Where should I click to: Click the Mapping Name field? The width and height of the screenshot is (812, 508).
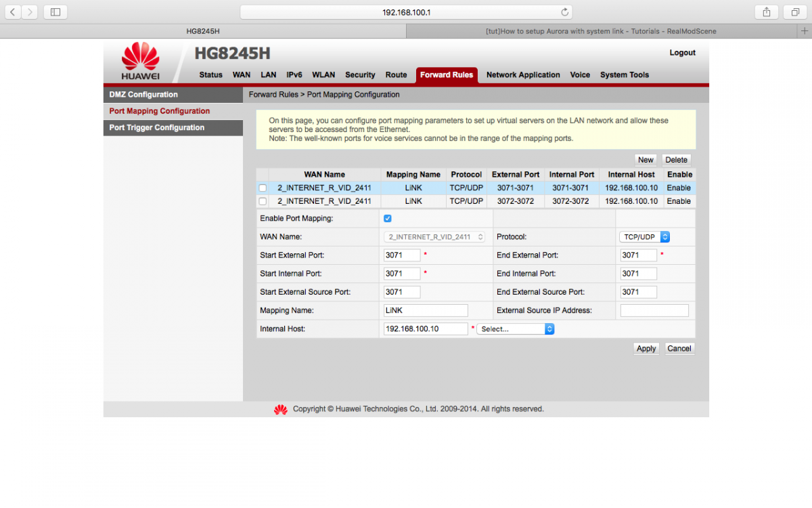[x=426, y=310]
